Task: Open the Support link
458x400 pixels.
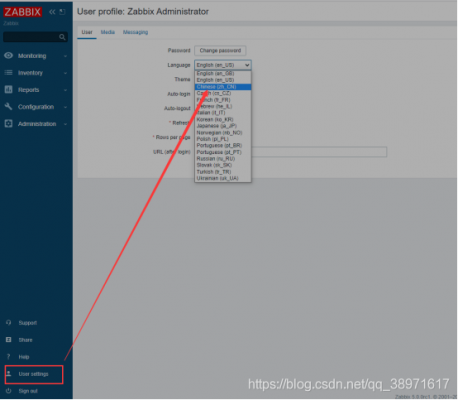Action: pos(28,323)
